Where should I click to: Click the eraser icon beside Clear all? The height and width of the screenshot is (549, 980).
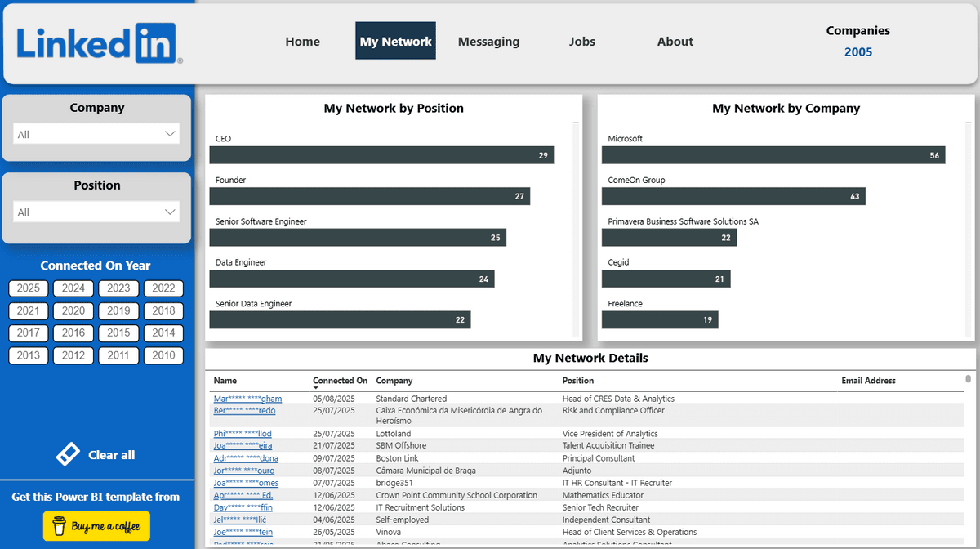(x=68, y=455)
